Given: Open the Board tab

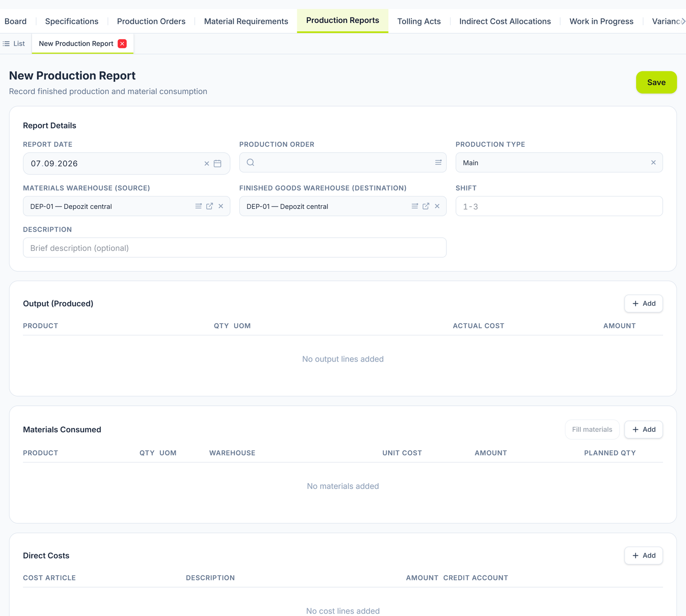Looking at the screenshot, I should click(x=16, y=21).
